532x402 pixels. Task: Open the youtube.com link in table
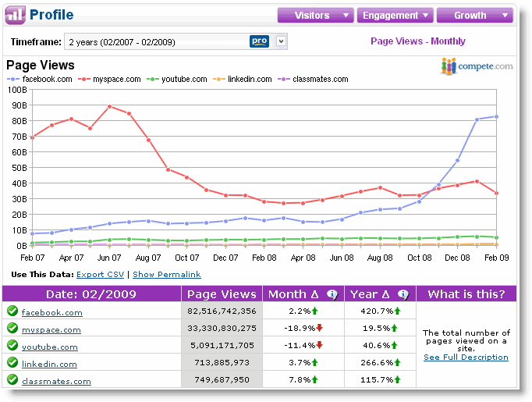(x=50, y=347)
